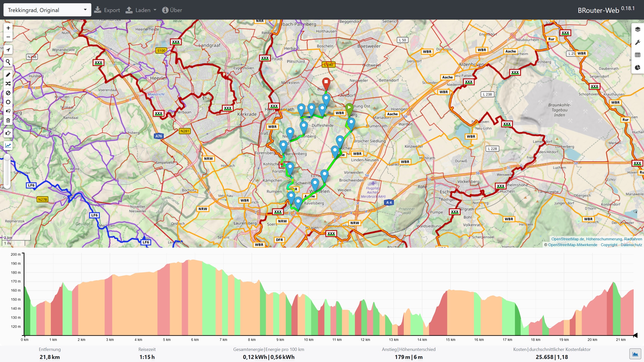Zoom in on the map
Screen dimensions: 644x362
(x=8, y=28)
